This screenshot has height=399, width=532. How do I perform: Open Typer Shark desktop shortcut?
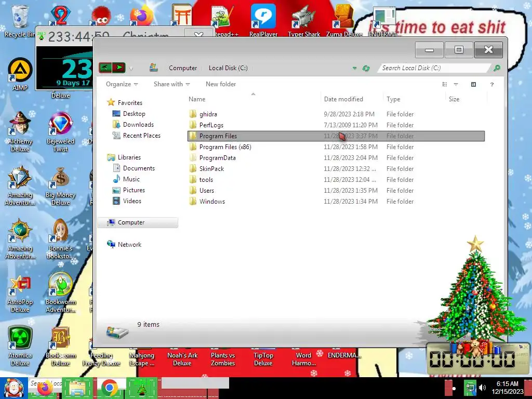pos(303,20)
